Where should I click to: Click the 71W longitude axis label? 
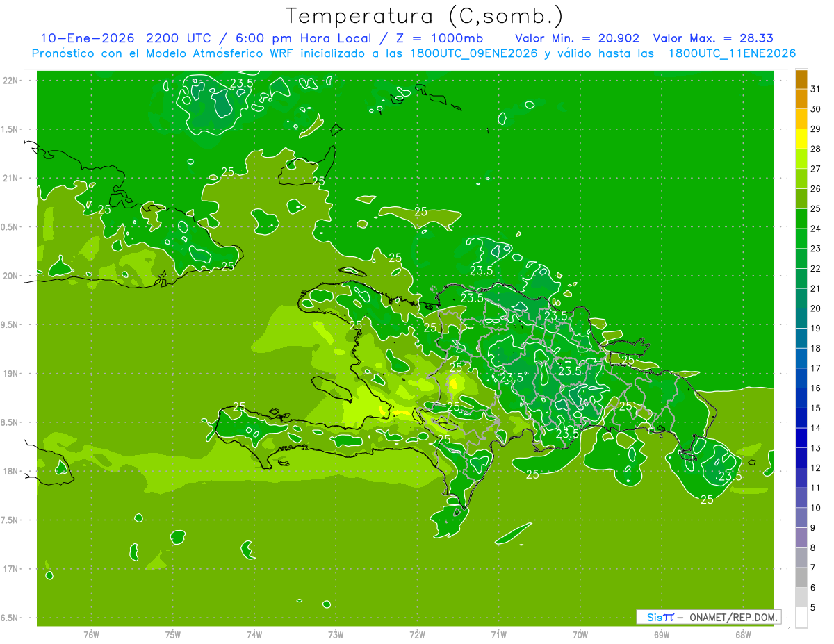498,635
